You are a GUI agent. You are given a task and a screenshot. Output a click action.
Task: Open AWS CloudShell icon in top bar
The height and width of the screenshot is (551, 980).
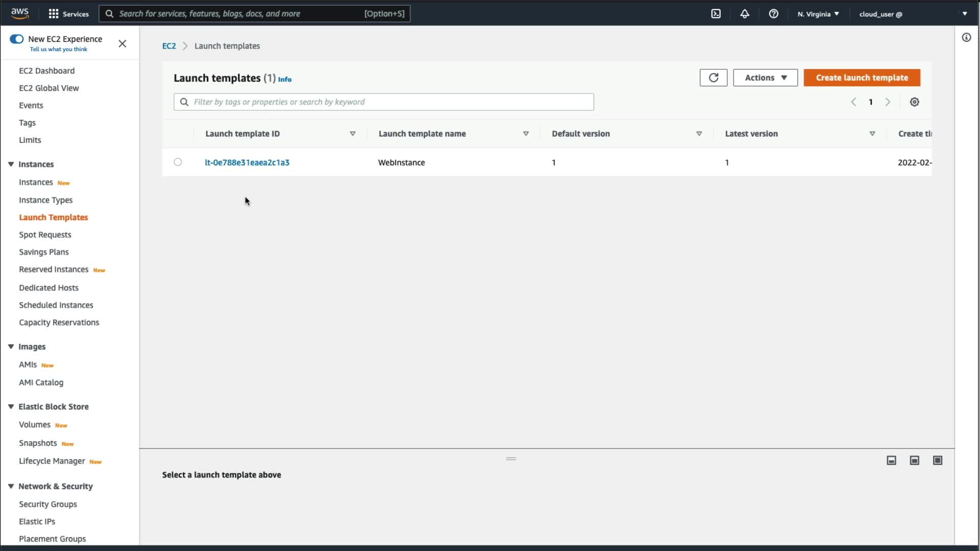point(716,14)
